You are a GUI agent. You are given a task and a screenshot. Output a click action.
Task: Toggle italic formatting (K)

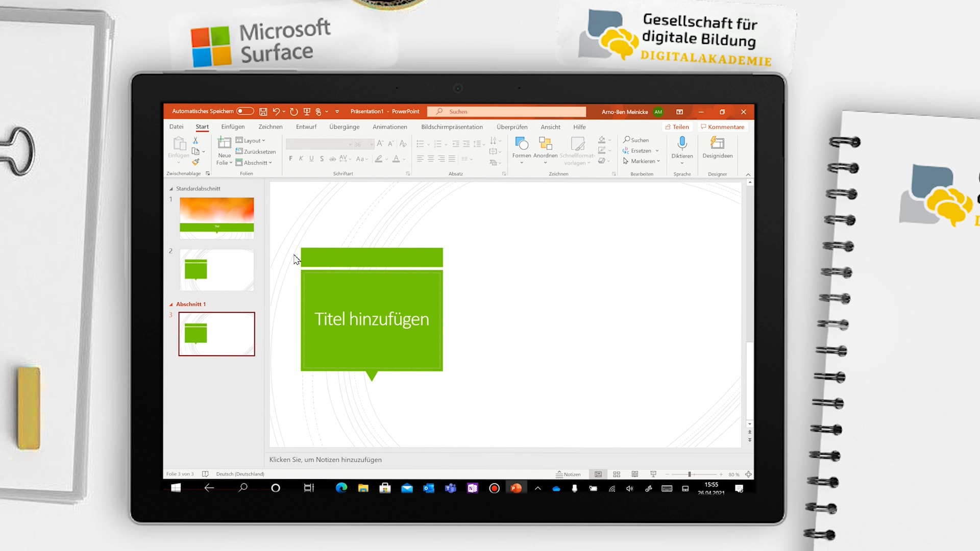[301, 159]
